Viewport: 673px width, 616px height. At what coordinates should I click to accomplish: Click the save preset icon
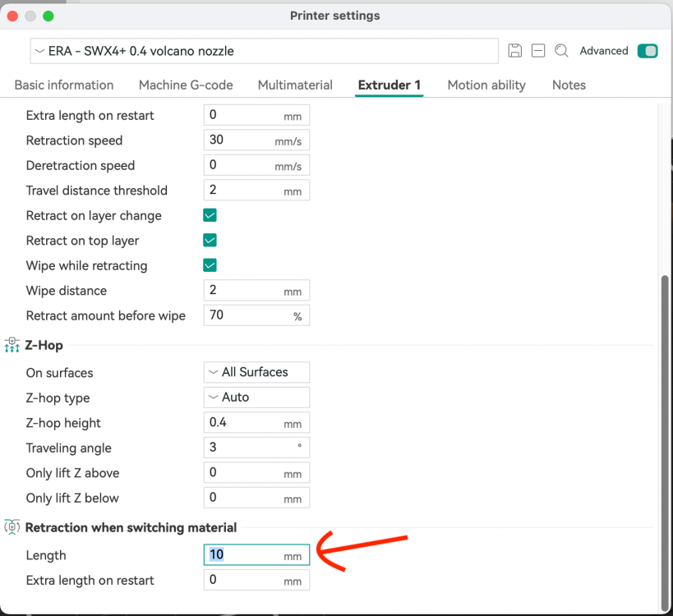pos(515,51)
